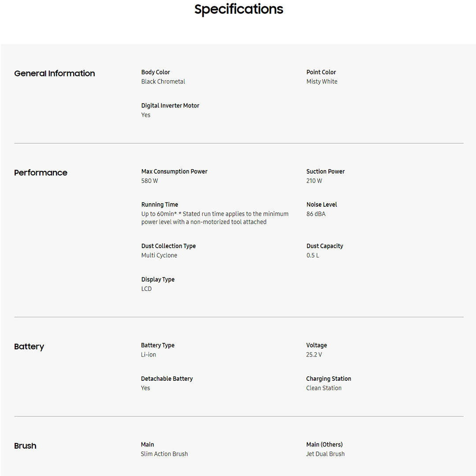This screenshot has width=476, height=476.
Task: Click the 25.2 V voltage value
Action: 314,355
